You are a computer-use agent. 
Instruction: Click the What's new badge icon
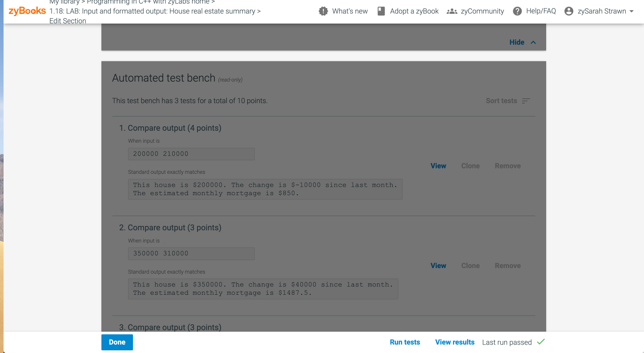pos(323,11)
